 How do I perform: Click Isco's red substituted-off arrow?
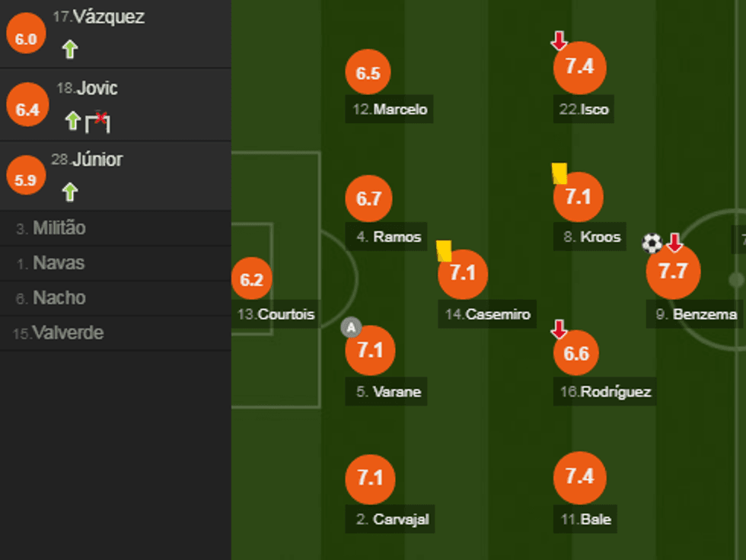(x=559, y=40)
